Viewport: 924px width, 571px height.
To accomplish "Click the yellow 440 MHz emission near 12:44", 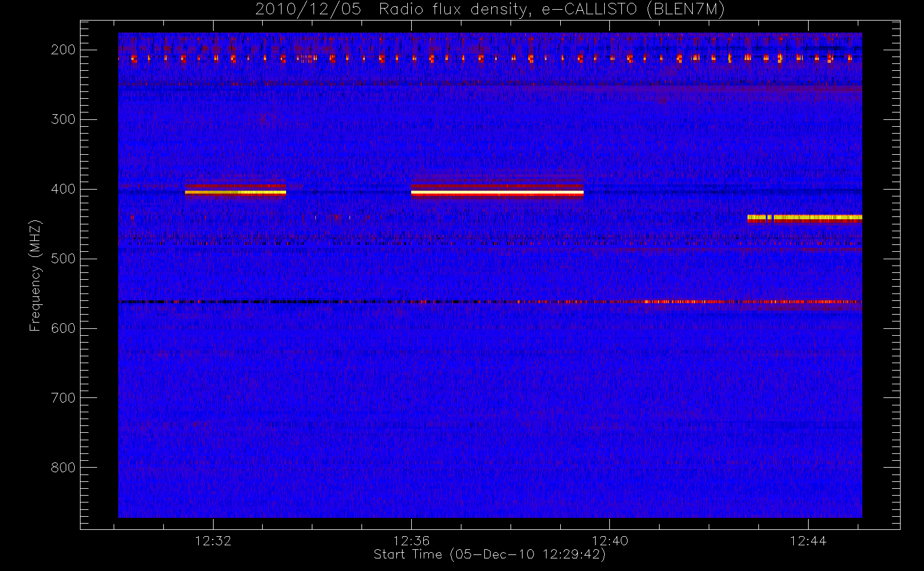I will 805,218.
